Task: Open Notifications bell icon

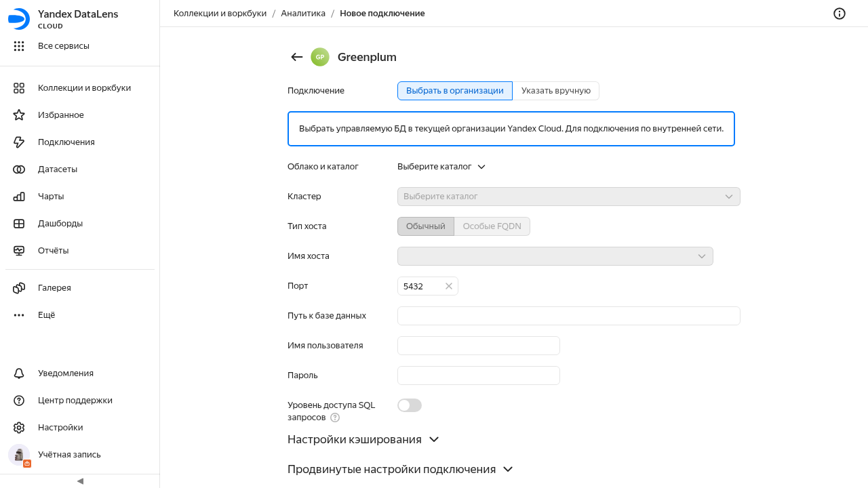Action: coord(19,373)
